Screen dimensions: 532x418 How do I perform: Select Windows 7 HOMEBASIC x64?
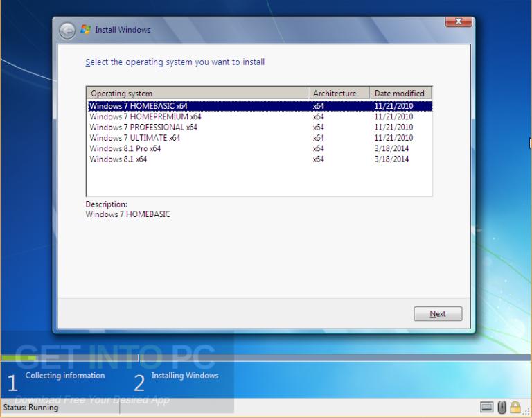click(260, 106)
